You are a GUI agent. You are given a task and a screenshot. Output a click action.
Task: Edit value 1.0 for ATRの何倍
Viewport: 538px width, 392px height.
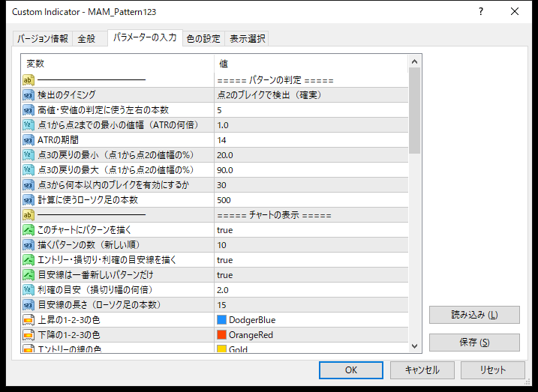[311, 125]
